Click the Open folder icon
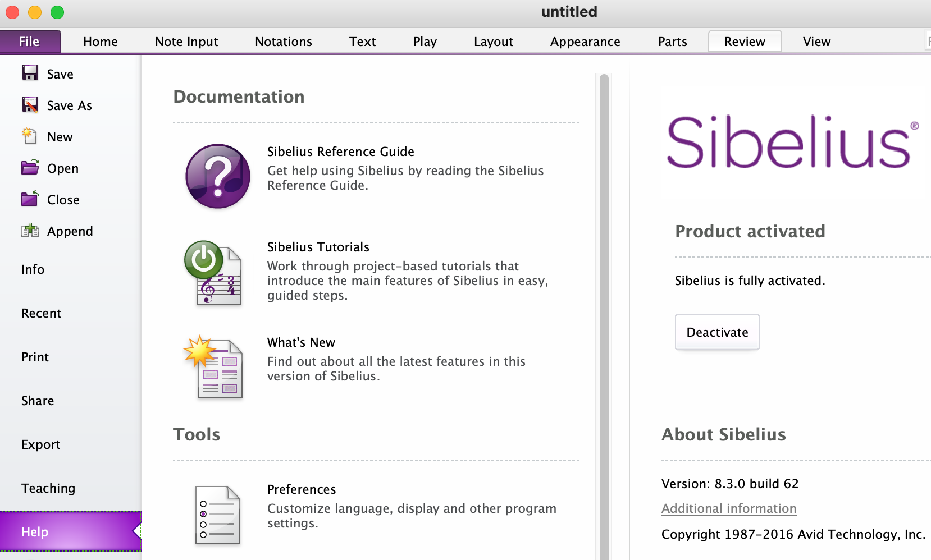 30,167
